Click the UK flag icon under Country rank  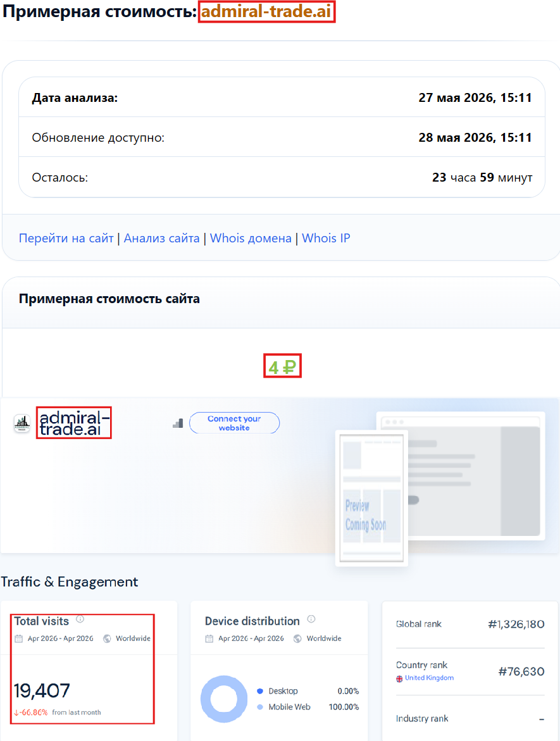(399, 678)
